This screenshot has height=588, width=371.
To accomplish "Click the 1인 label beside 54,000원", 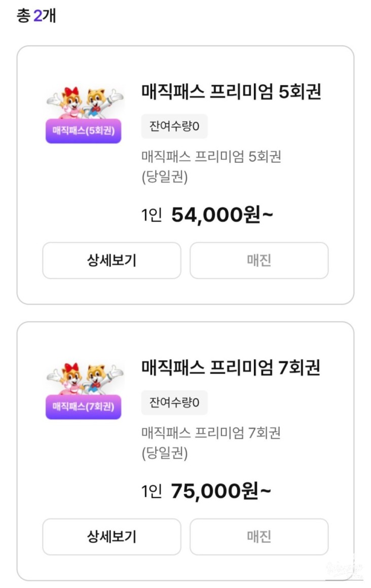I will coord(152,216).
